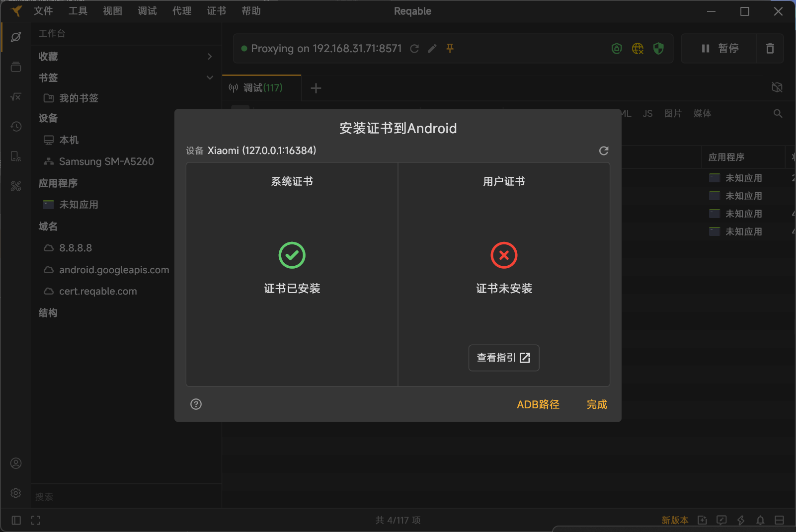Pin the proxy bar
This screenshot has width=796, height=532.
450,48
